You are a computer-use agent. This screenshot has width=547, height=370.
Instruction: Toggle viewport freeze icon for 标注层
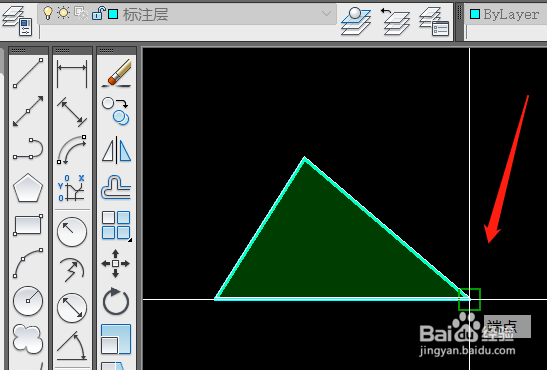81,13
